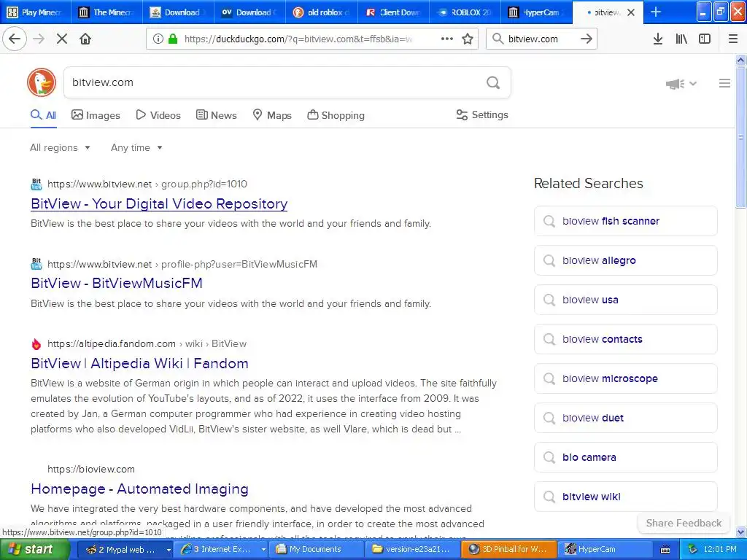
Task: Run search with the magnifier in DuckDuckGo box
Action: pyautogui.click(x=493, y=82)
